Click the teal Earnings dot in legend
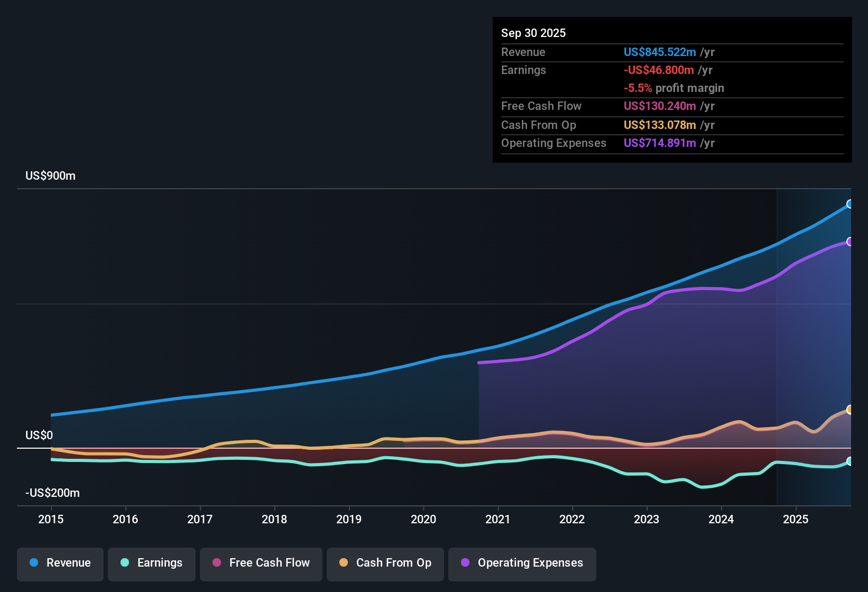The width and height of the screenshot is (868, 592). pos(125,563)
